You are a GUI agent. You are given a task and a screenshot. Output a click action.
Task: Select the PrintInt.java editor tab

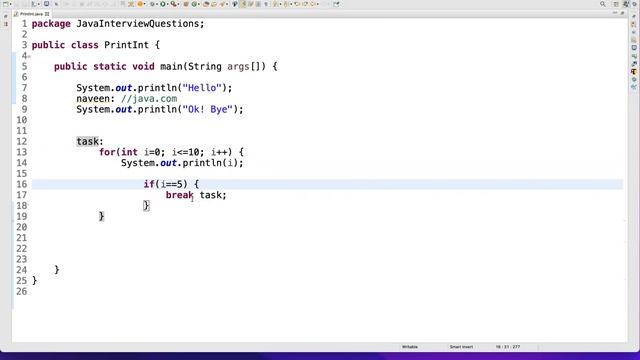pos(31,14)
